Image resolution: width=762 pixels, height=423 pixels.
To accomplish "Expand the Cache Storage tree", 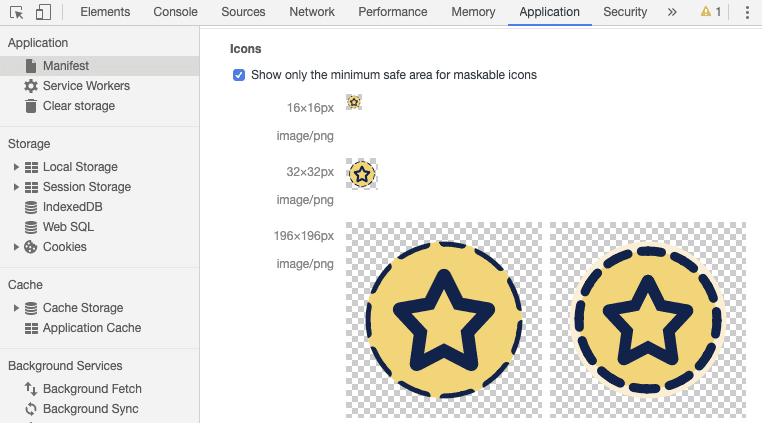I will pos(16,308).
